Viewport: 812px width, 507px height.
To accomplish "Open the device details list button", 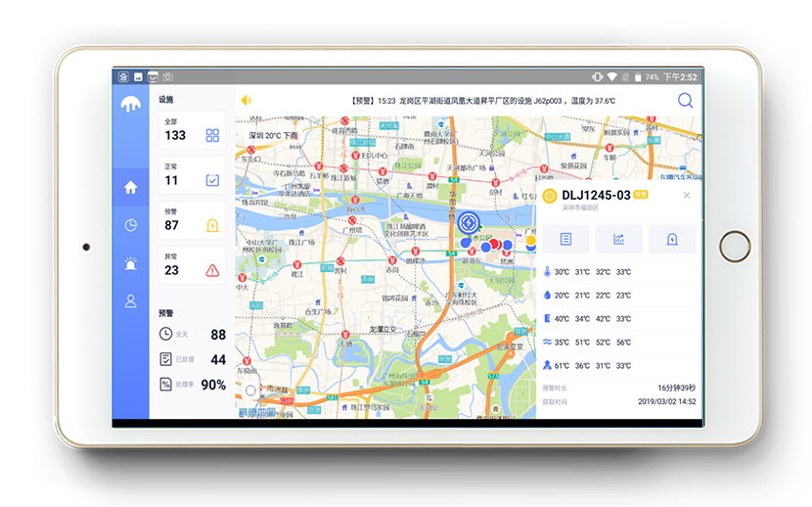I will click(x=565, y=239).
